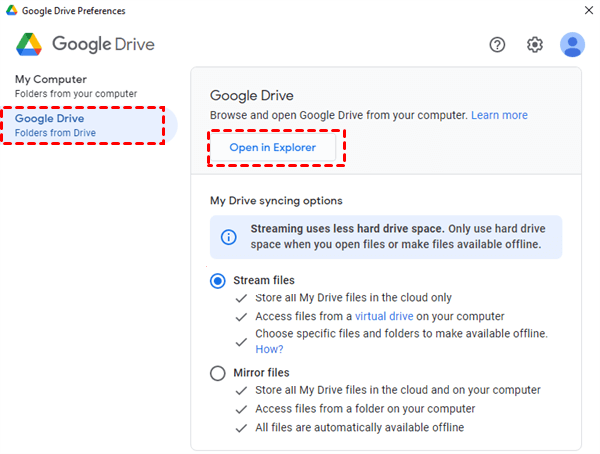Follow the Learn more link
Image resolution: width=600 pixels, height=454 pixels.
pos(499,115)
